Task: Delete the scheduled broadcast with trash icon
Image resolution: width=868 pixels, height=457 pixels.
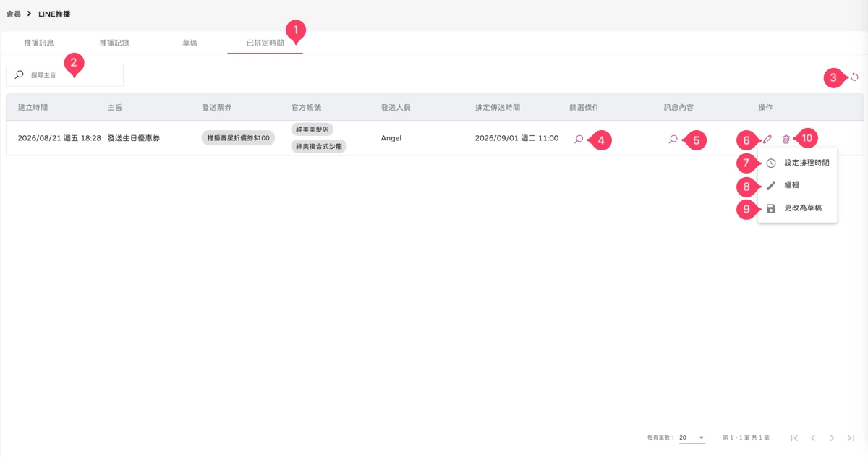Action: click(x=786, y=139)
